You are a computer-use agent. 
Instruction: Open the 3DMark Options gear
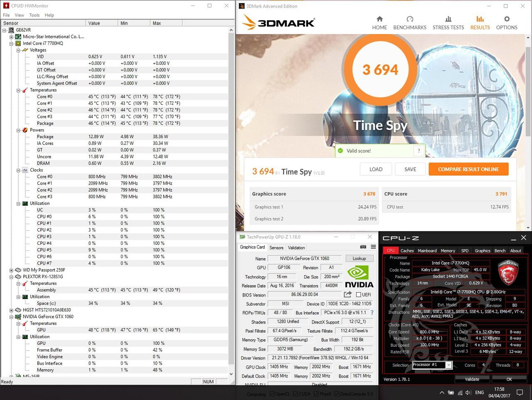[x=507, y=23]
